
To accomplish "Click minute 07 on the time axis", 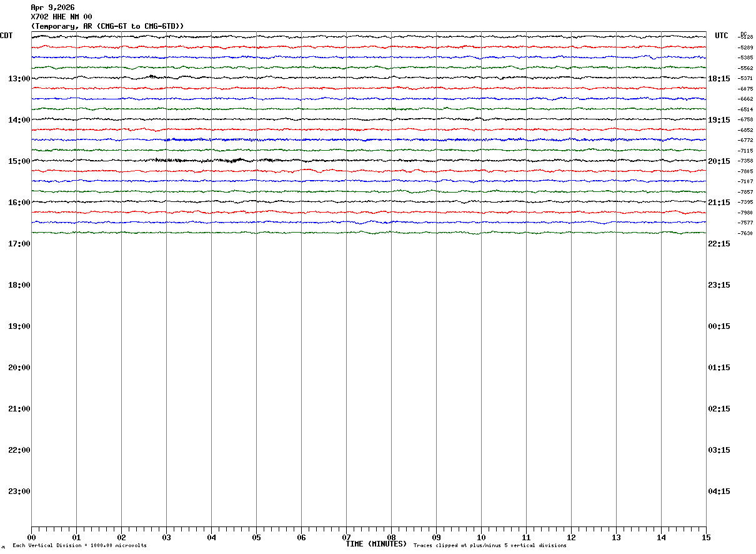I will [346, 538].
